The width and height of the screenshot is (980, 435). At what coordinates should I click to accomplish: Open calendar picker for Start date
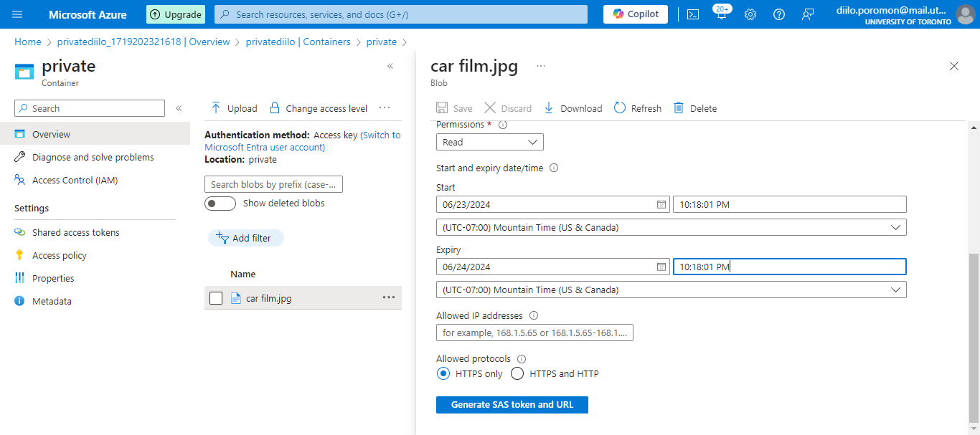point(661,205)
